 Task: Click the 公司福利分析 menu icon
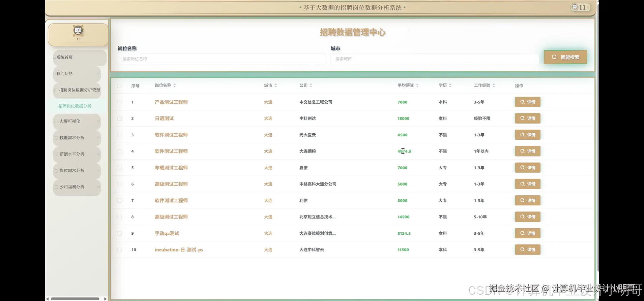tap(56, 187)
